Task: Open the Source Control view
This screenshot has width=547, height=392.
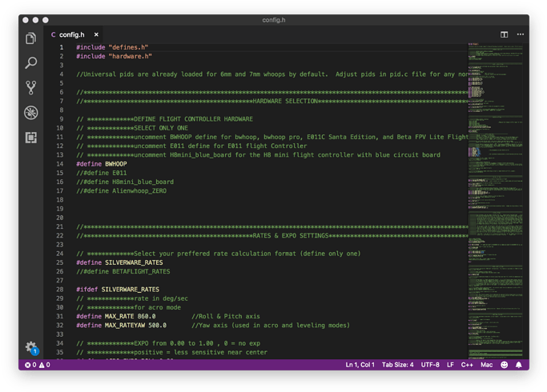Action: tap(31, 87)
